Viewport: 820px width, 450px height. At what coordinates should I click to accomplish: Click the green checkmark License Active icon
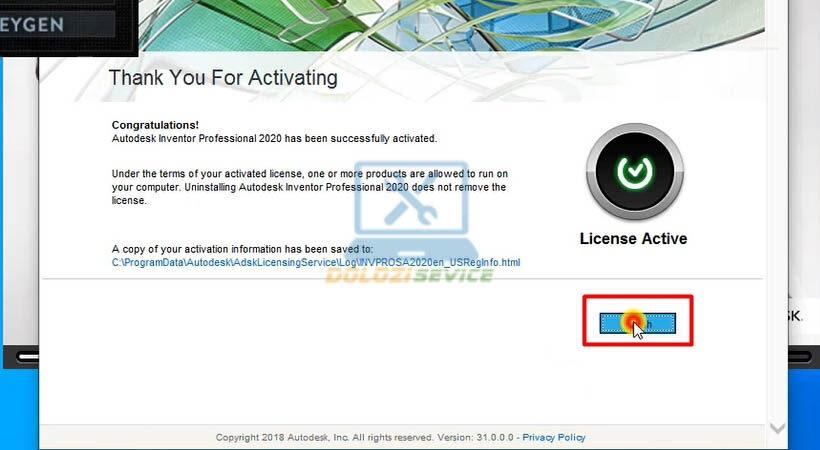point(633,174)
